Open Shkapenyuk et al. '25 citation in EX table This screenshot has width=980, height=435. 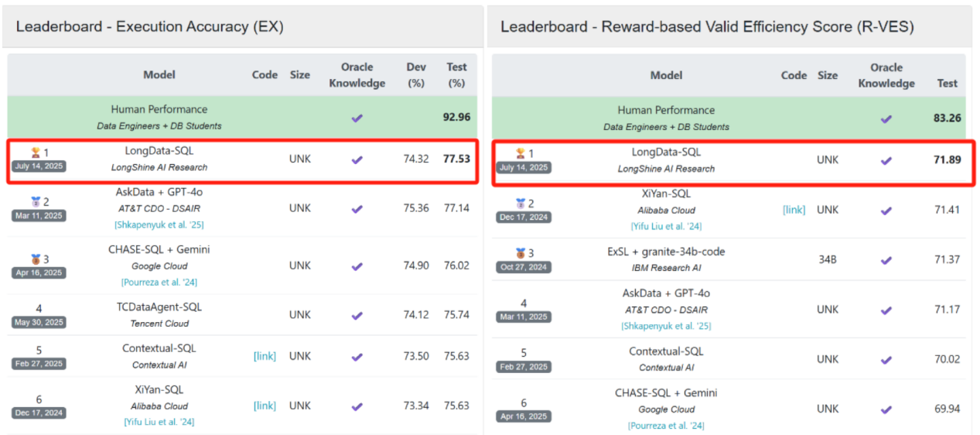click(x=161, y=224)
